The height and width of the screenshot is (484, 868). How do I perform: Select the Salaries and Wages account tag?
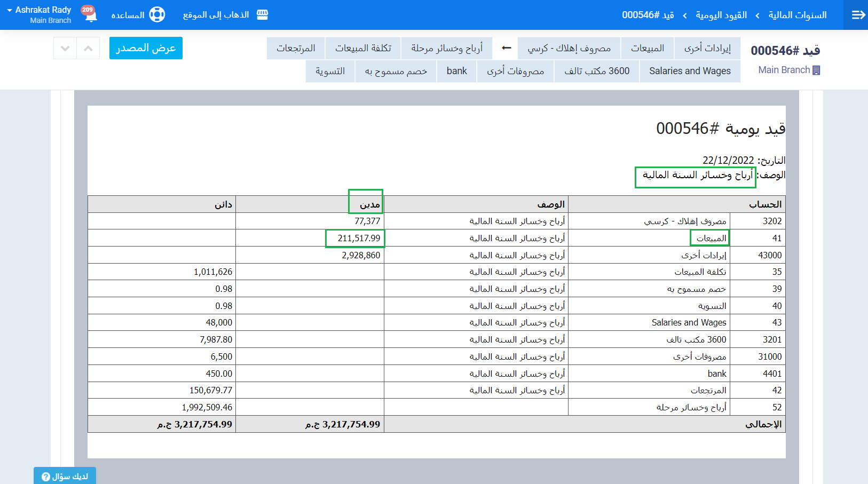point(690,71)
